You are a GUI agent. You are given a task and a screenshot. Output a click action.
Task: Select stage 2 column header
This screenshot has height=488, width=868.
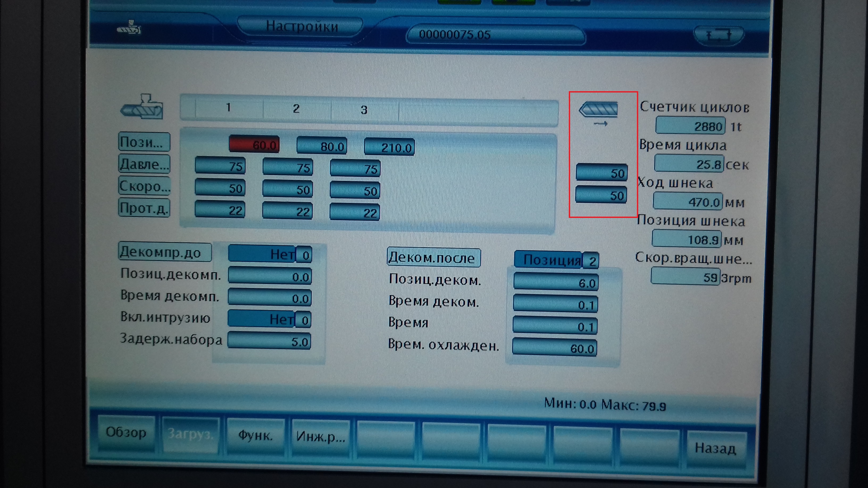point(296,109)
